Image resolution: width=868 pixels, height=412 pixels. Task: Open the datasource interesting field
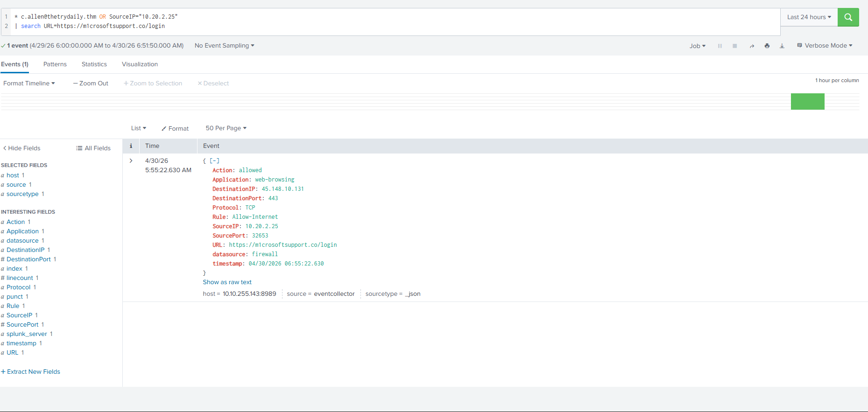[x=22, y=241]
